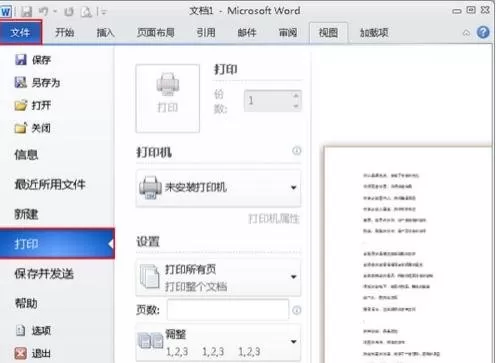Switch to the 加载项 tab
496x363 pixels.
pyautogui.click(x=374, y=32)
